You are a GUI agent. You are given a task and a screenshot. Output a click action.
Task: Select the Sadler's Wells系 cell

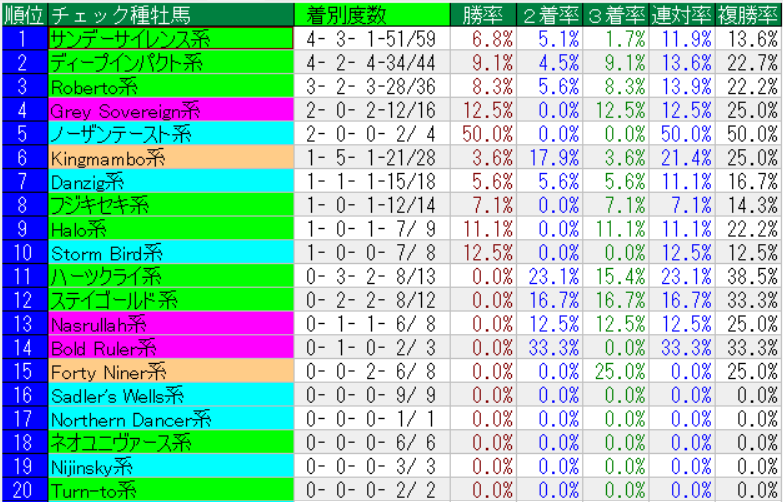click(x=171, y=395)
